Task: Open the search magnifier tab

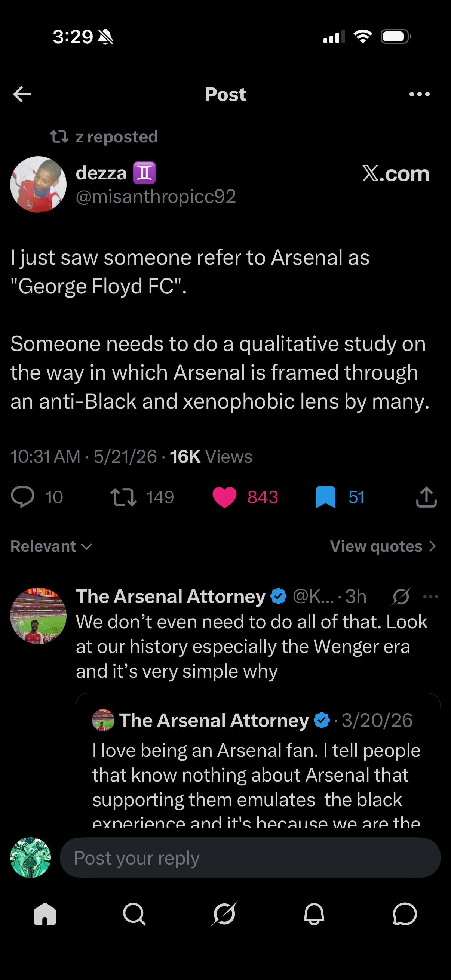Action: (134, 914)
